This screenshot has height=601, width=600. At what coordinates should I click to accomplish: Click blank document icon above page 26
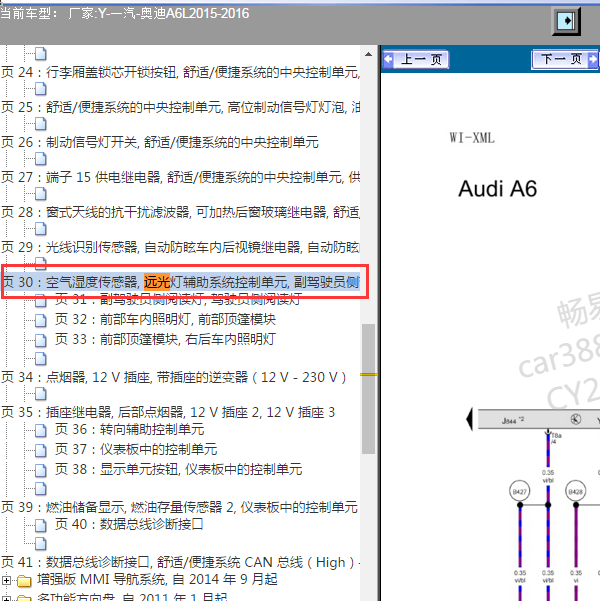(40, 124)
